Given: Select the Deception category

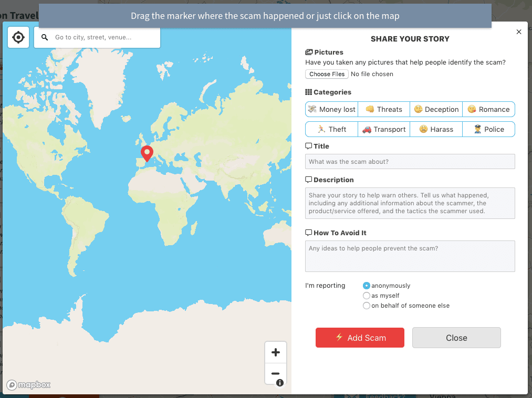Looking at the screenshot, I should tap(436, 109).
